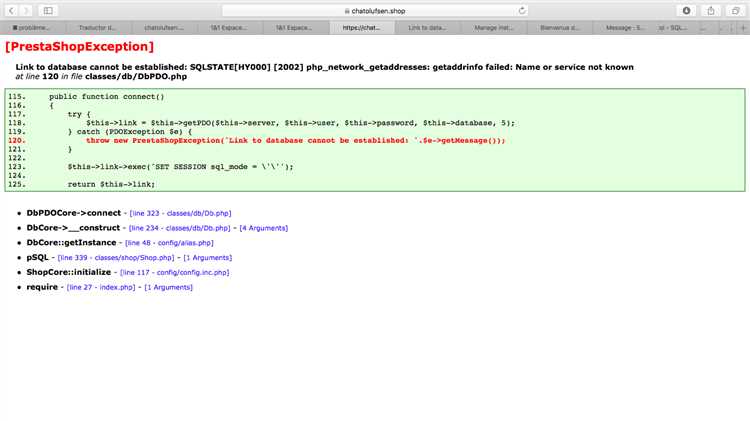Switch to the 'chatolufsen...' tab
The image size is (750, 421).
[x=164, y=28]
